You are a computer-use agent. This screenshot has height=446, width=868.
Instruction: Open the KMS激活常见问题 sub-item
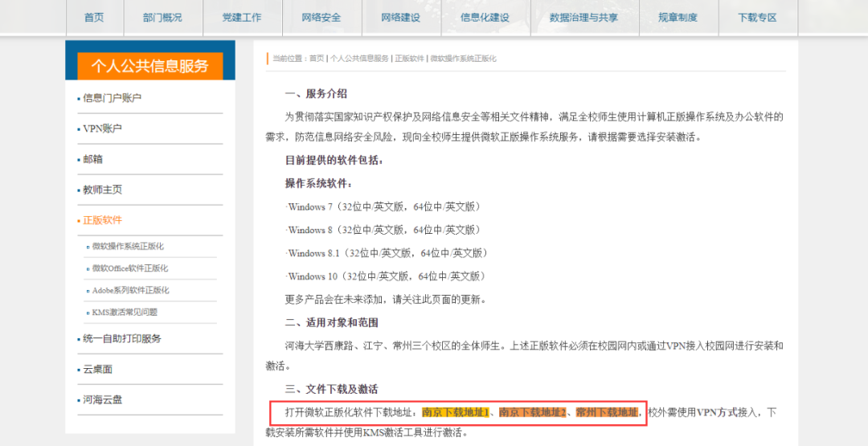coord(125,312)
